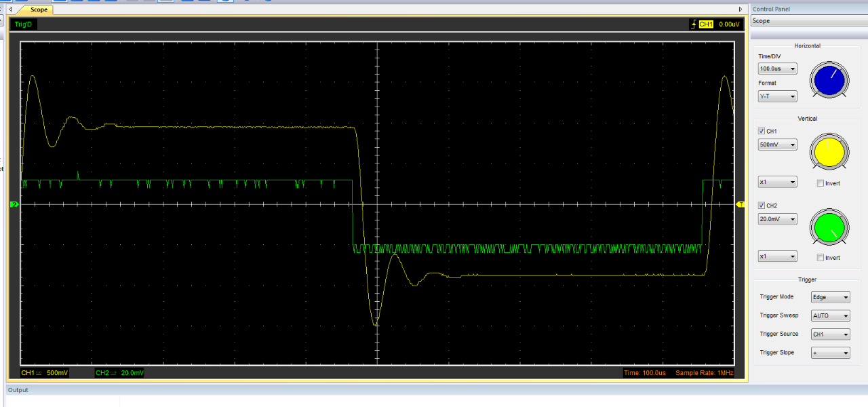The height and width of the screenshot is (407, 868).
Task: Disable the CH1 channel checkbox
Action: point(762,131)
